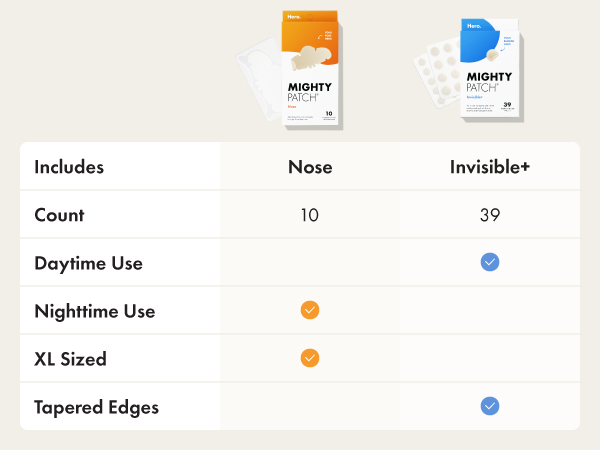Click the Daytime Use row label
Image resolution: width=600 pixels, height=450 pixels.
point(88,264)
